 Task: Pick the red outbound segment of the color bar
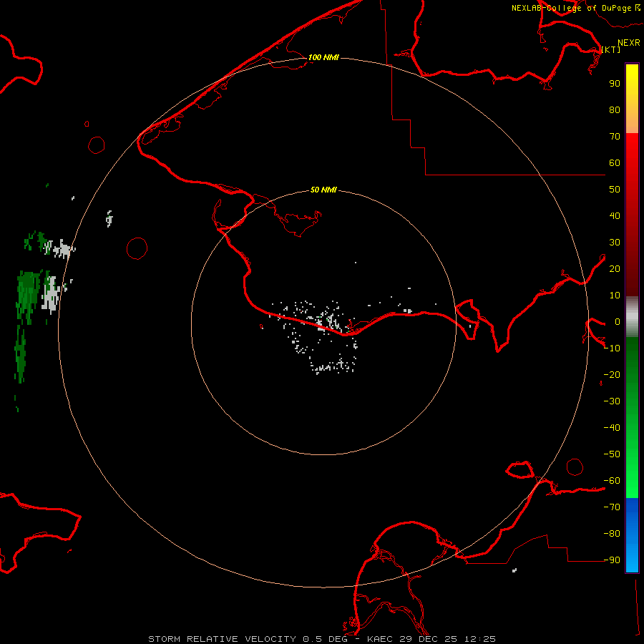click(x=632, y=215)
